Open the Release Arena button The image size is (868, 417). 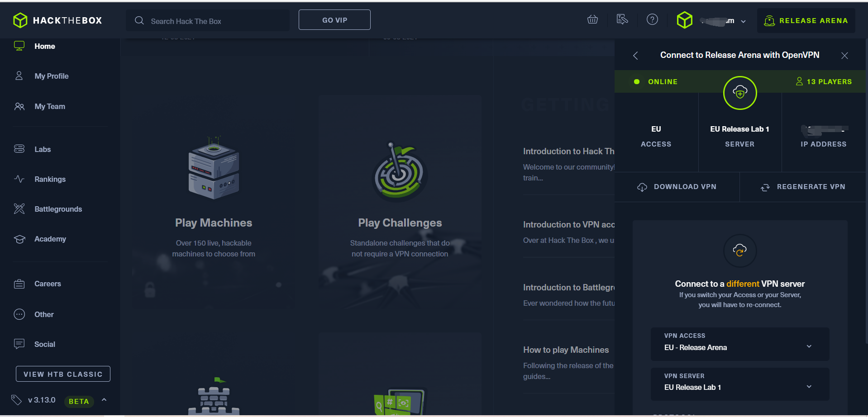pos(806,20)
